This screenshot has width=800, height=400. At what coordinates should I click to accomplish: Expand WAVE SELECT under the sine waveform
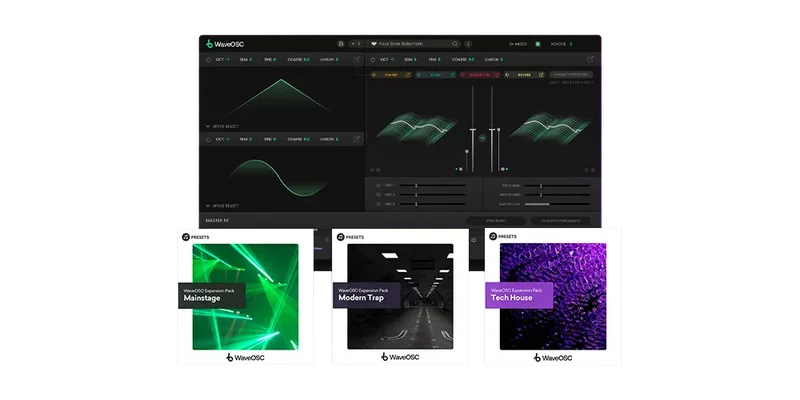pos(222,206)
